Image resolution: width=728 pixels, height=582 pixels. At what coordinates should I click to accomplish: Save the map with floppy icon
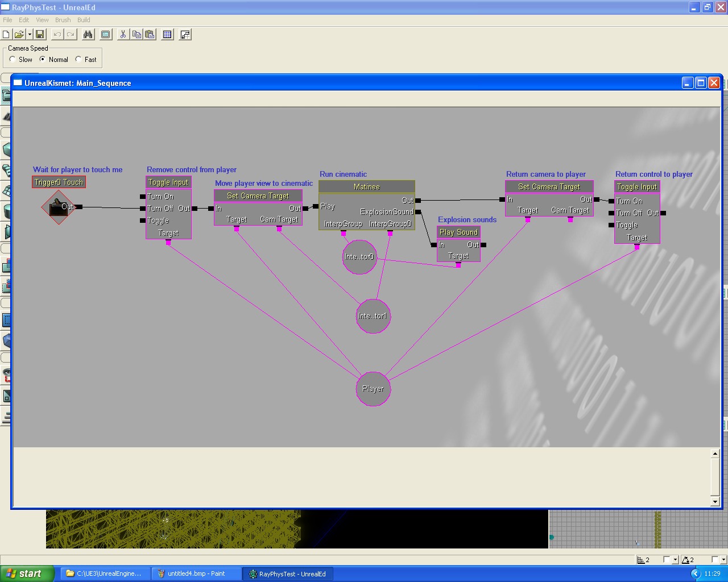[x=40, y=35]
